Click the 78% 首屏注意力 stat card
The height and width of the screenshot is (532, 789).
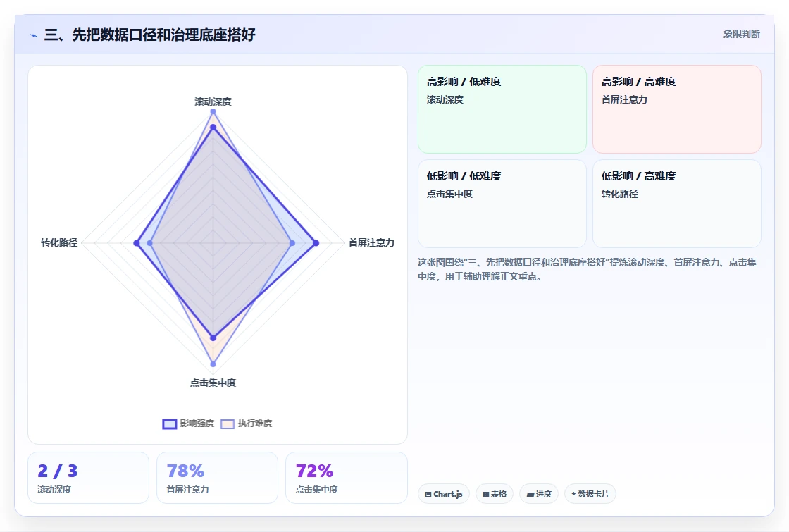pos(218,478)
